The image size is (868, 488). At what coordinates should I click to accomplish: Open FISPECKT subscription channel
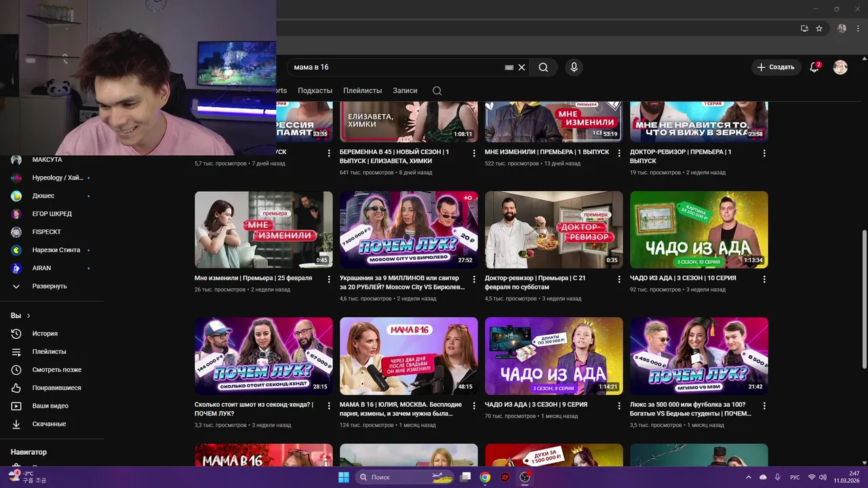(47, 232)
